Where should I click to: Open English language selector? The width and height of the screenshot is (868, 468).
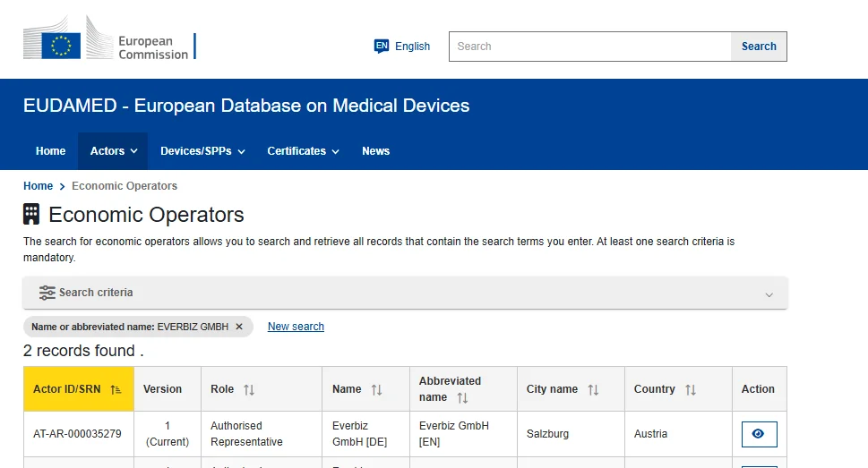click(402, 47)
